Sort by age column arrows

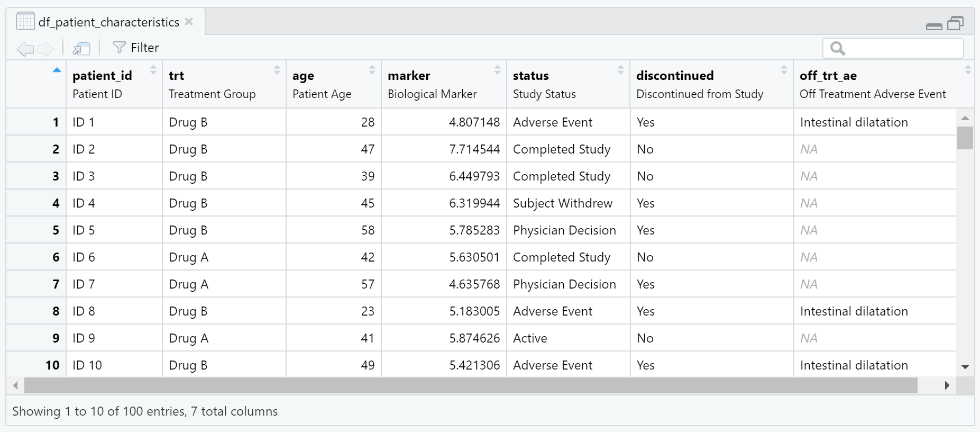pos(372,70)
